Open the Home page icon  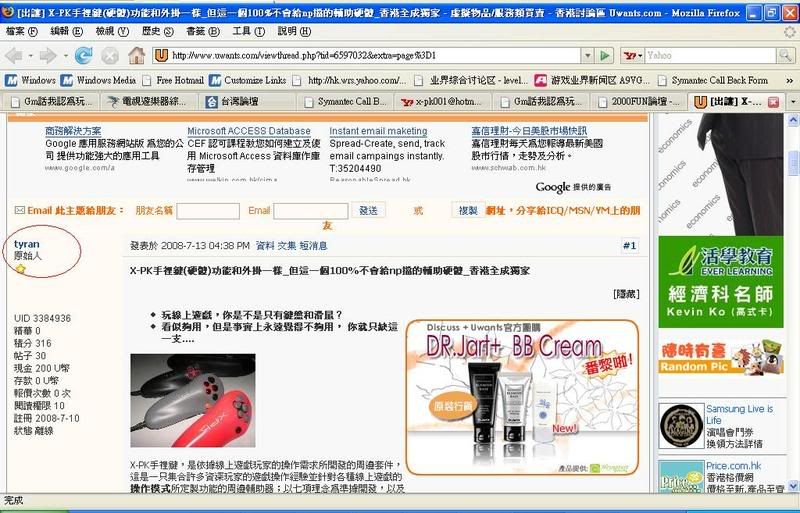(136, 55)
